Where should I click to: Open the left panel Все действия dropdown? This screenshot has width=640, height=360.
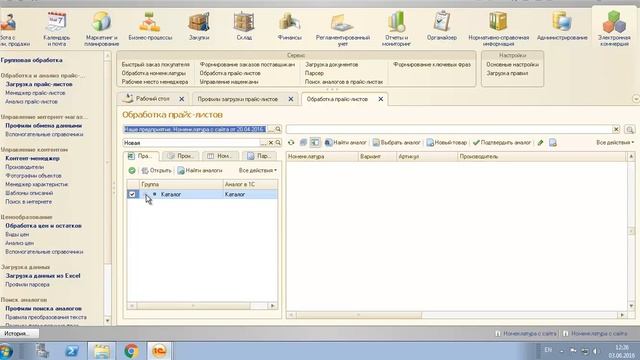click(258, 170)
